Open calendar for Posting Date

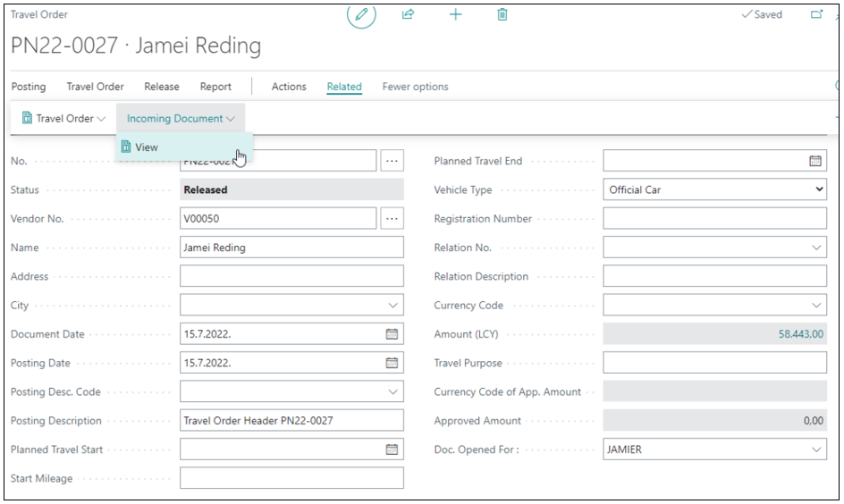coord(392,363)
